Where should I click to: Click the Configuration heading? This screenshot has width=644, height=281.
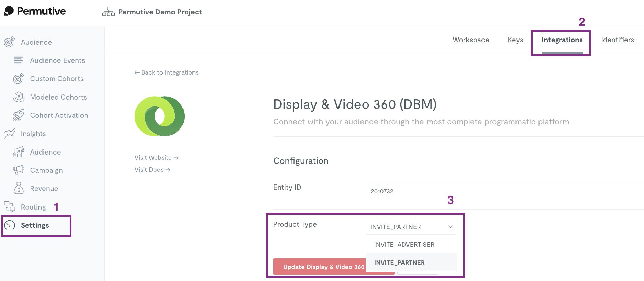click(301, 161)
